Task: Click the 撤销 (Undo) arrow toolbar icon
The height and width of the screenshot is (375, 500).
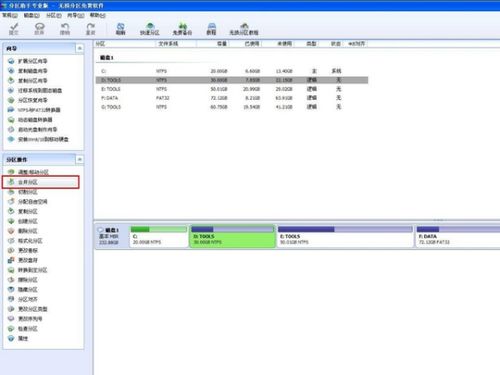Action: pos(65,29)
